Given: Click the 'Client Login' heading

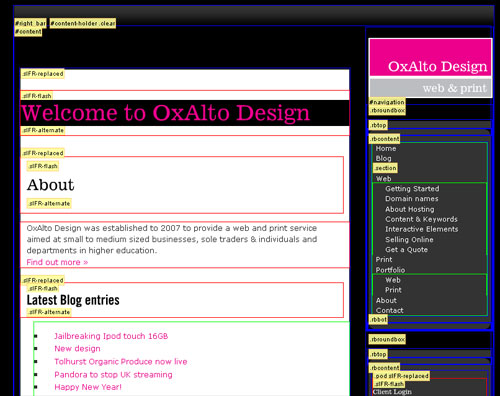Looking at the screenshot, I should click(392, 392).
